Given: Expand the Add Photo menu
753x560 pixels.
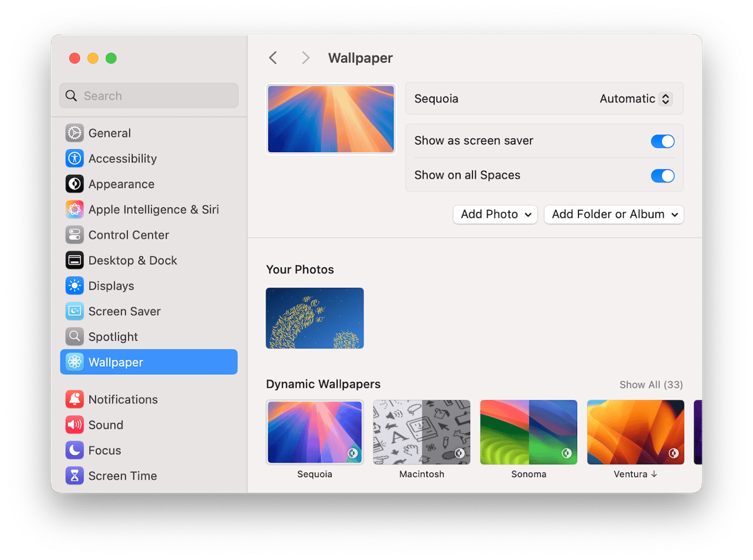Looking at the screenshot, I should click(x=495, y=215).
